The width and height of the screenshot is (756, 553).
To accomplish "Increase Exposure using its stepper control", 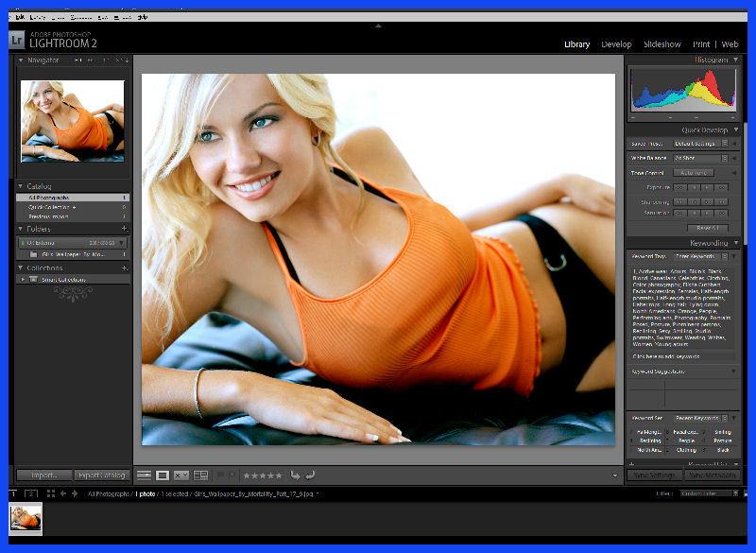I will (x=705, y=187).
